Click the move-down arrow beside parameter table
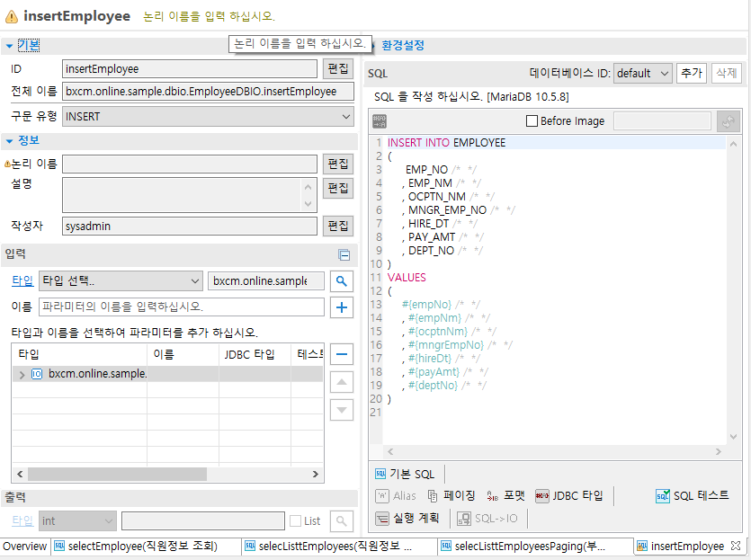751x560 pixels. [x=342, y=410]
